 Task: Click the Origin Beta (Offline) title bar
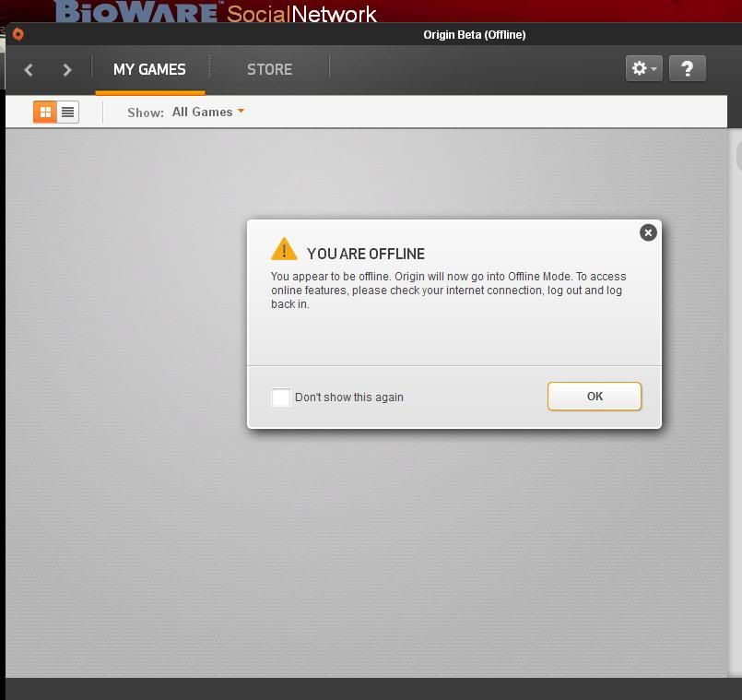pos(474,35)
